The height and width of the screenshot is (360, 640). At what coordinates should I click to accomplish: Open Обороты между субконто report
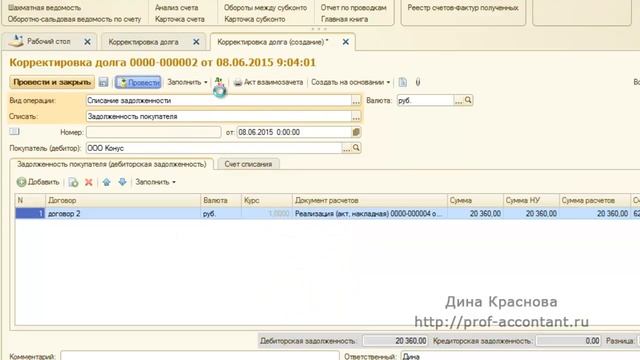[265, 7]
